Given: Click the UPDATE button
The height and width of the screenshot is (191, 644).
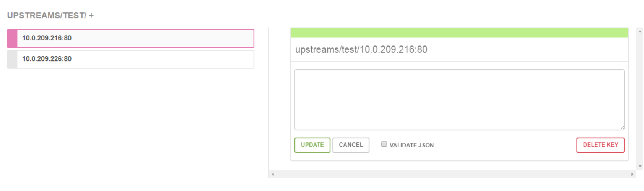Looking at the screenshot, I should tap(312, 145).
